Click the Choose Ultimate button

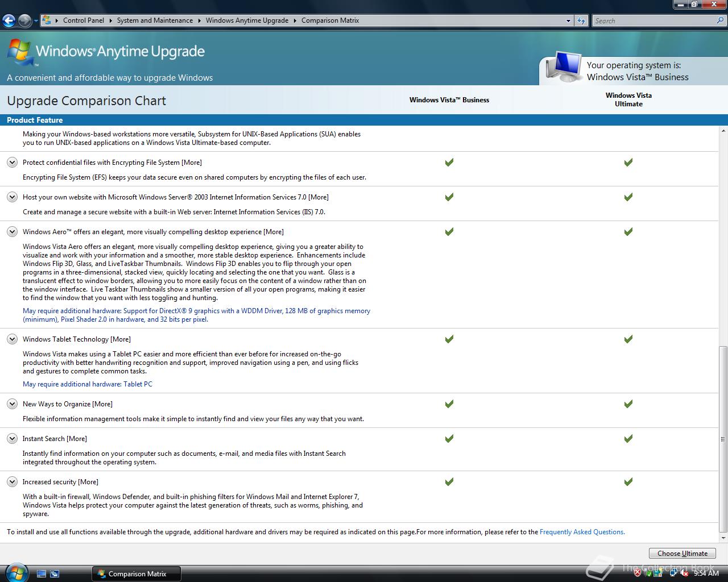coord(682,554)
